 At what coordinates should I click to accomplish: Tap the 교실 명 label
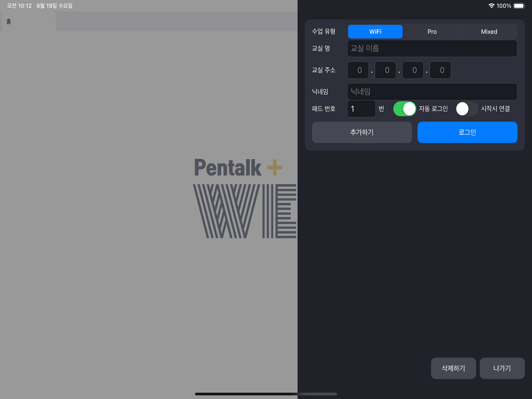pos(321,48)
